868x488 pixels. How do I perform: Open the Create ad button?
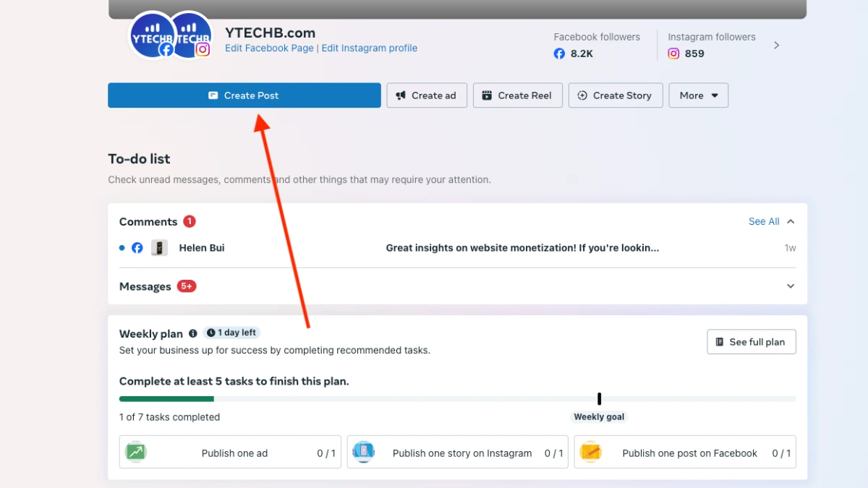click(x=427, y=95)
